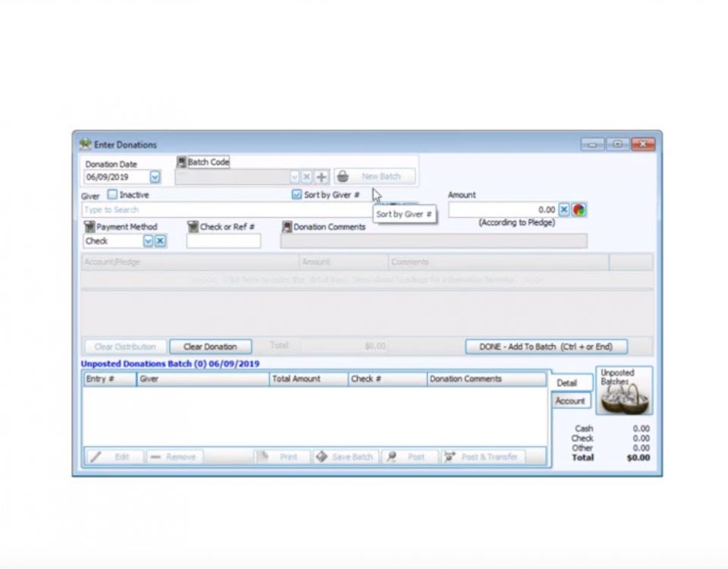The image size is (728, 569).
Task: Click the Donation Comments label icon
Action: pyautogui.click(x=287, y=227)
